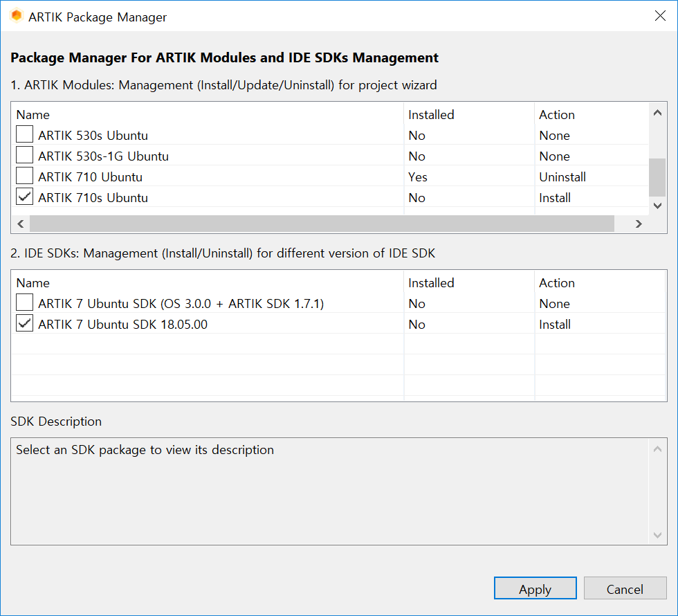Click modules list scroll up arrow
678x616 pixels.
point(658,113)
